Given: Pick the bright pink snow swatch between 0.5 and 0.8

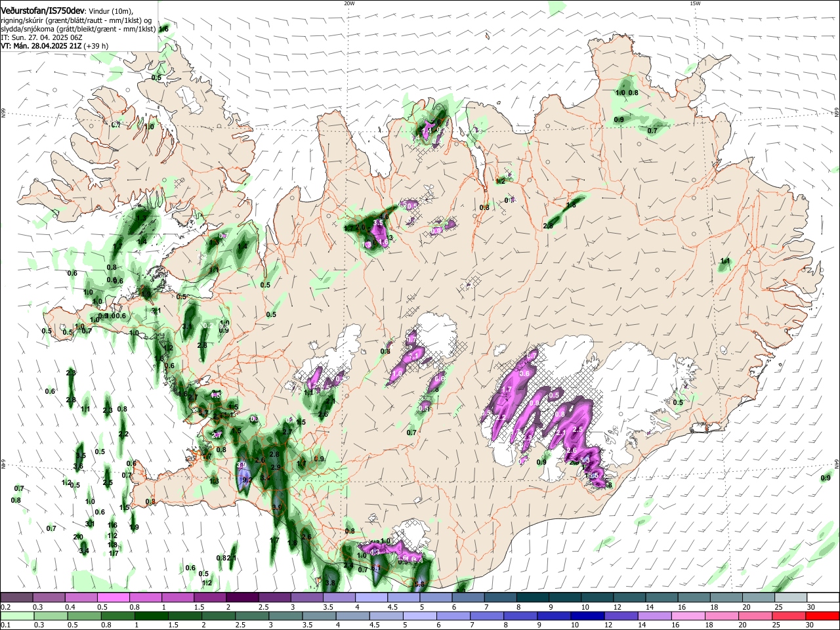Looking at the screenshot, I should click(x=113, y=598).
